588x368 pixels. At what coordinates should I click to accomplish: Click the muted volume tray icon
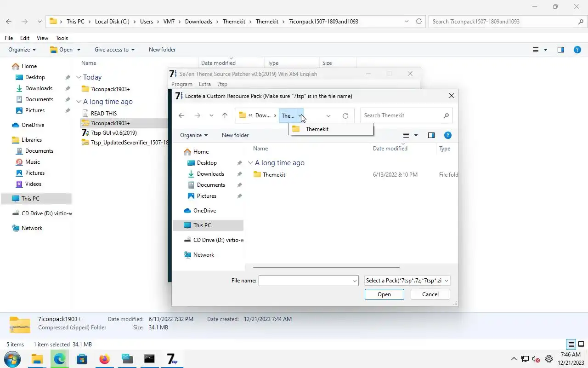point(536,359)
